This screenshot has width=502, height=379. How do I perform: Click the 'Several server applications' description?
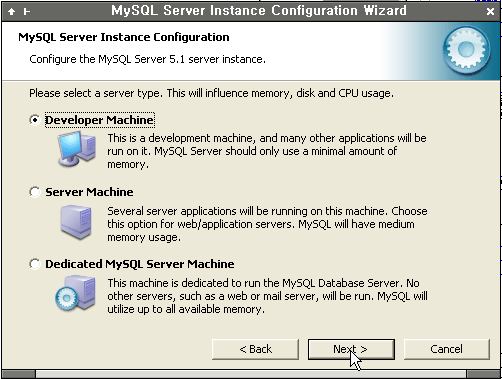click(267, 224)
